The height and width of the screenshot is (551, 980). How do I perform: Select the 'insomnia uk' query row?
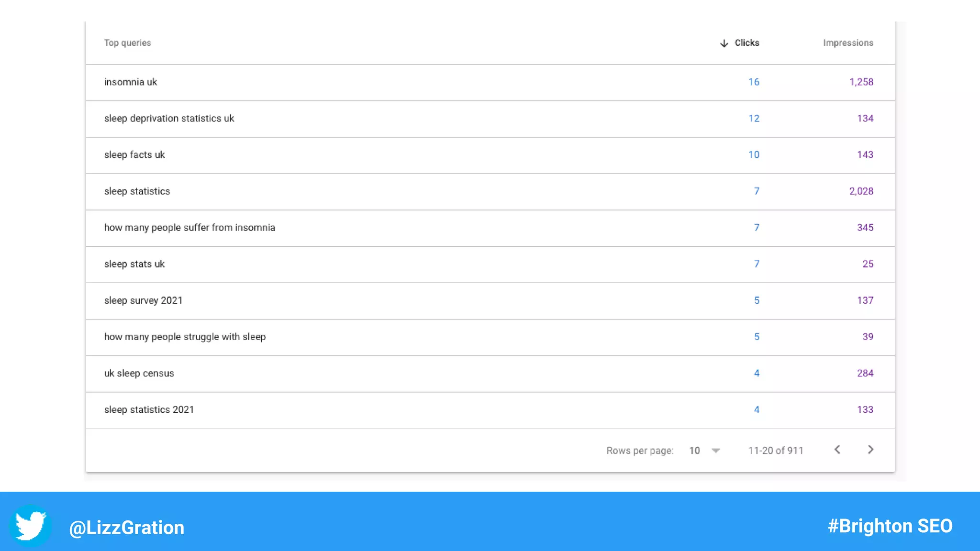pyautogui.click(x=131, y=82)
